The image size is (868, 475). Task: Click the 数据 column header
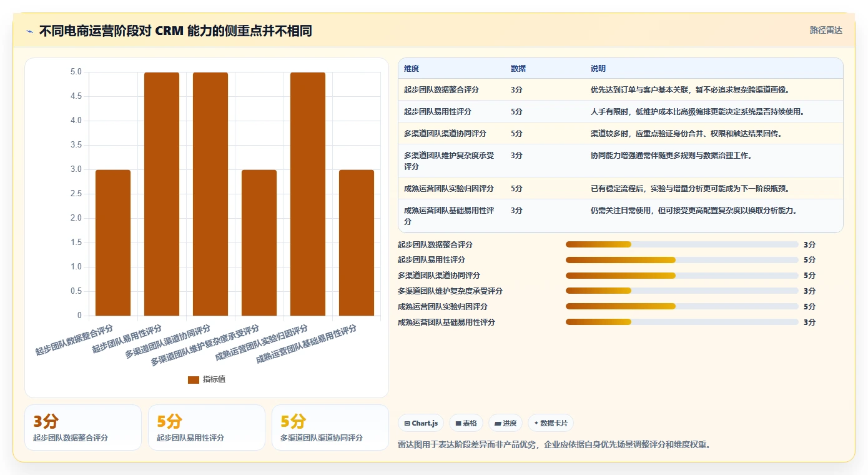(x=518, y=69)
